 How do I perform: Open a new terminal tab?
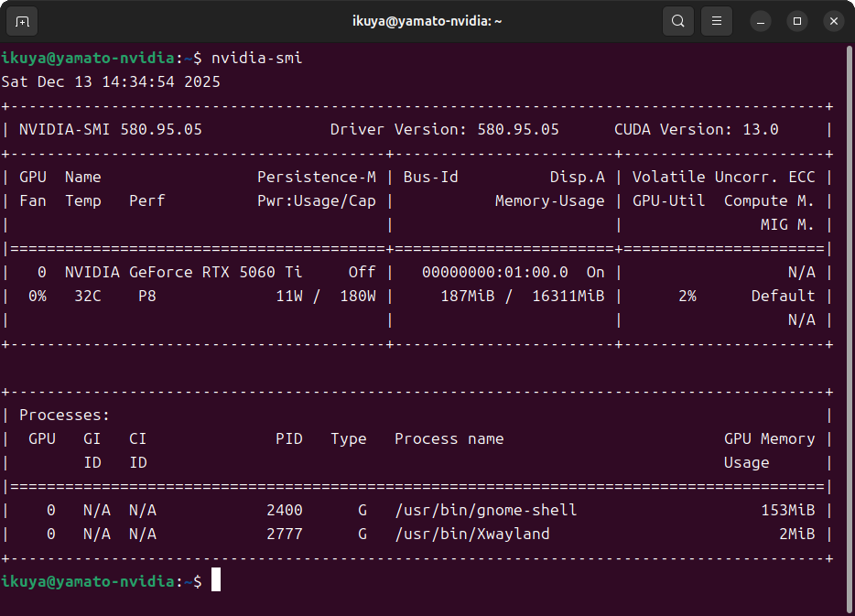(x=22, y=20)
